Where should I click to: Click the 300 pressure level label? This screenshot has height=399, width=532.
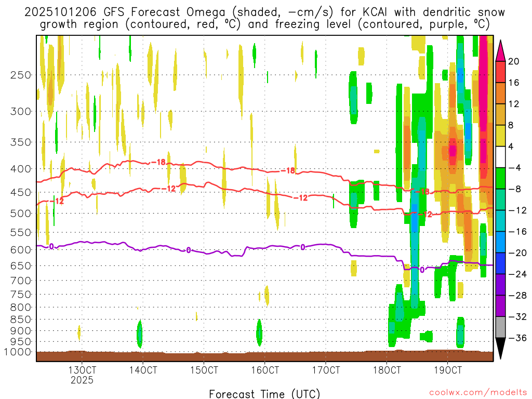click(x=21, y=111)
